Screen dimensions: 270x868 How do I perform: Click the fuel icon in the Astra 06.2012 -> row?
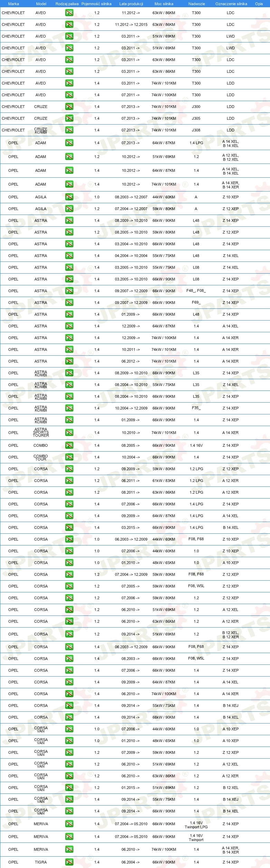point(69,361)
